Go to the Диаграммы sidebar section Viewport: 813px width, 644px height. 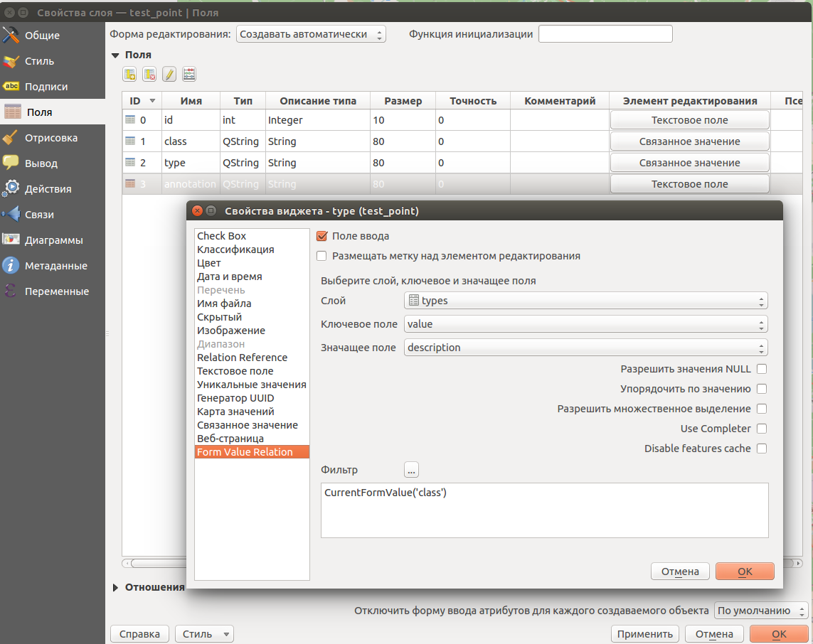tap(53, 240)
